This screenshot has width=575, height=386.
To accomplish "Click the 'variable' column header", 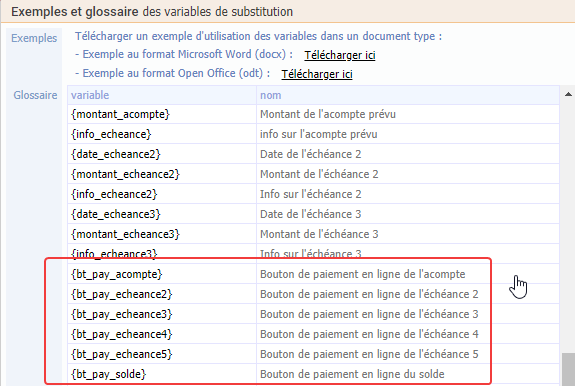I will (x=162, y=95).
